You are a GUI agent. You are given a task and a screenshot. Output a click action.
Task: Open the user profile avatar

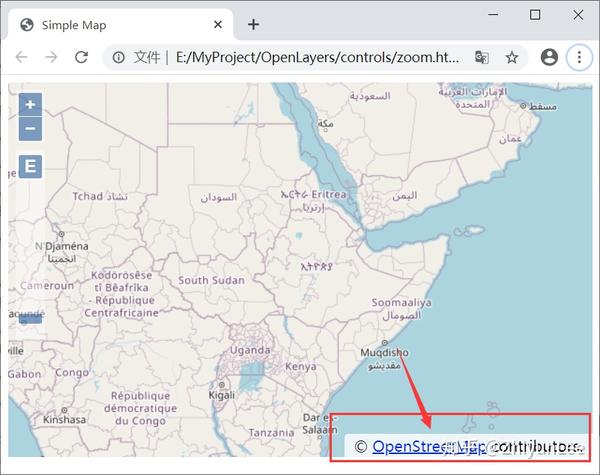coord(549,57)
